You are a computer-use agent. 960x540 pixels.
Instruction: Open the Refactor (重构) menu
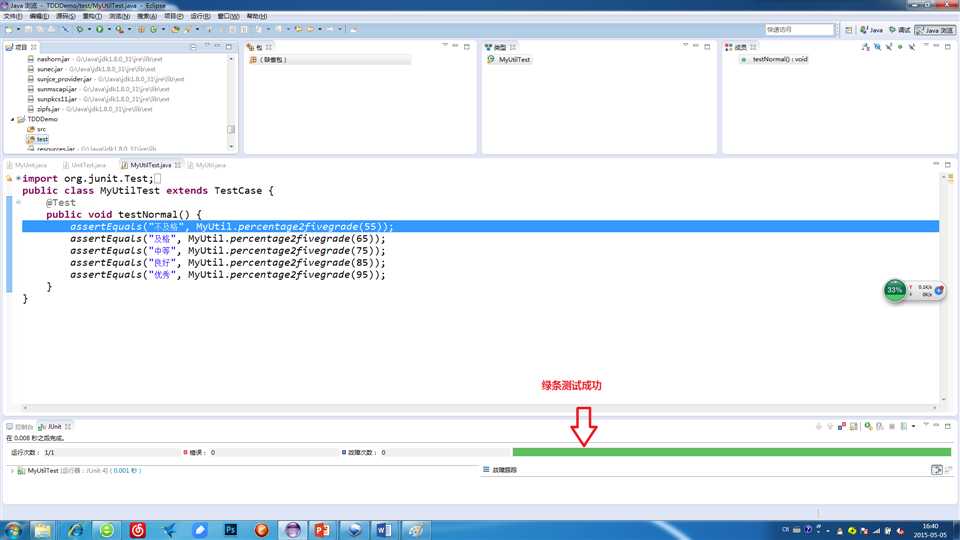[x=92, y=16]
